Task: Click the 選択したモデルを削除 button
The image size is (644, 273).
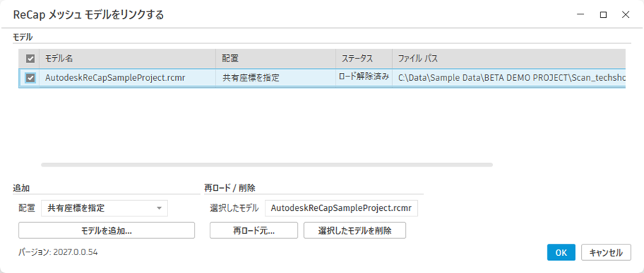Action: click(x=355, y=230)
